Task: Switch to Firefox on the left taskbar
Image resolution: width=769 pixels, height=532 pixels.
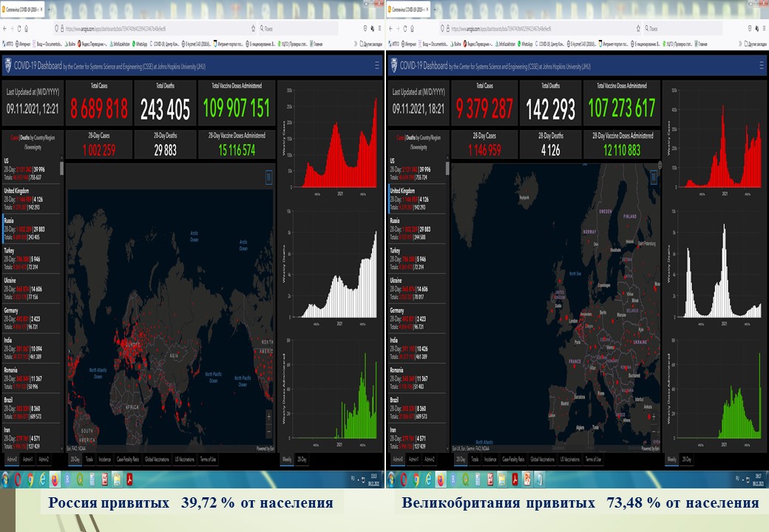Action: [x=55, y=480]
